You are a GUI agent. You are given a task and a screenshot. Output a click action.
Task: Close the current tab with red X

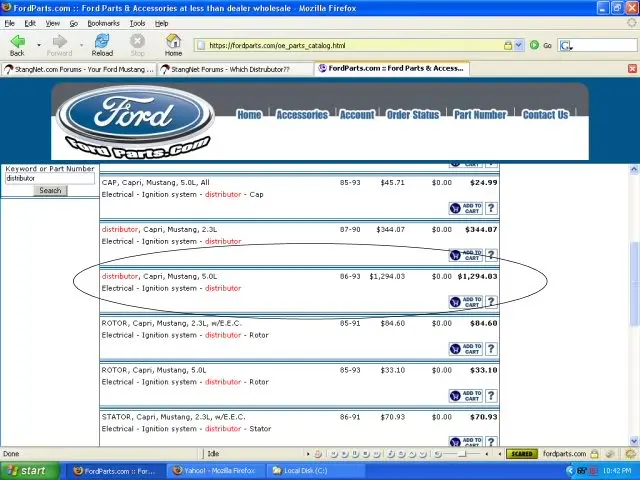coord(632,69)
